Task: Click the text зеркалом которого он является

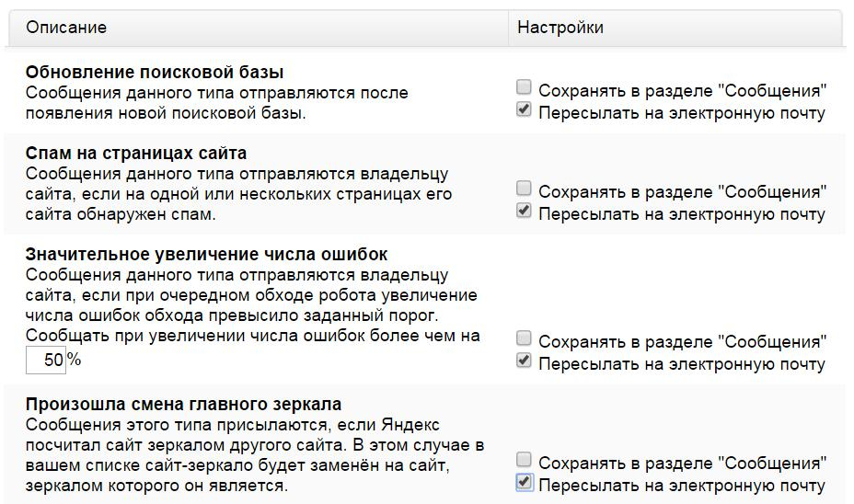Action: pyautogui.click(x=156, y=485)
